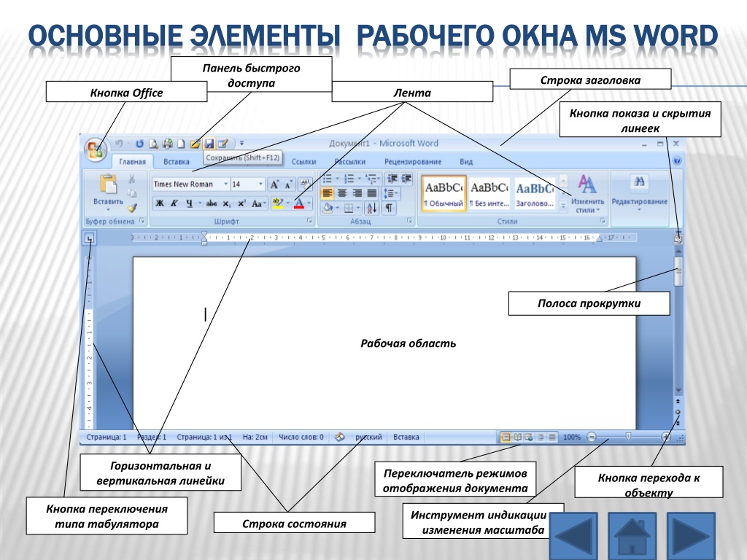The height and width of the screenshot is (560, 747).
Task: Click the Copy icon in clipboard group
Action: (132, 192)
